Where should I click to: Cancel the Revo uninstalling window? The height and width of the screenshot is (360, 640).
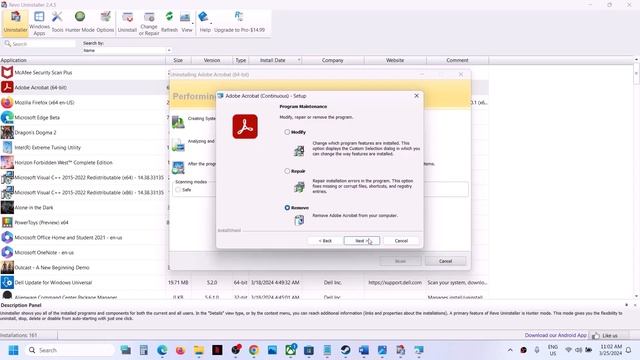pos(445,261)
